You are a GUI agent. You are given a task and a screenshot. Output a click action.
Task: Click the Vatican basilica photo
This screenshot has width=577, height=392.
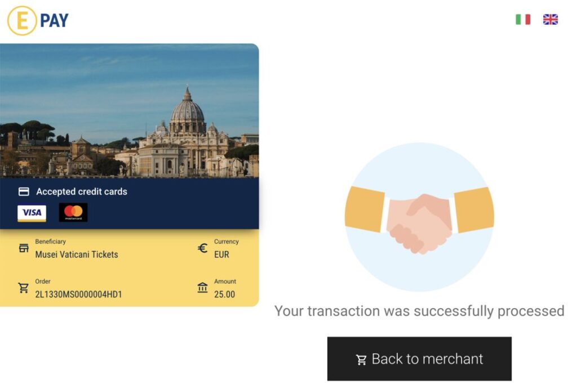pos(130,112)
